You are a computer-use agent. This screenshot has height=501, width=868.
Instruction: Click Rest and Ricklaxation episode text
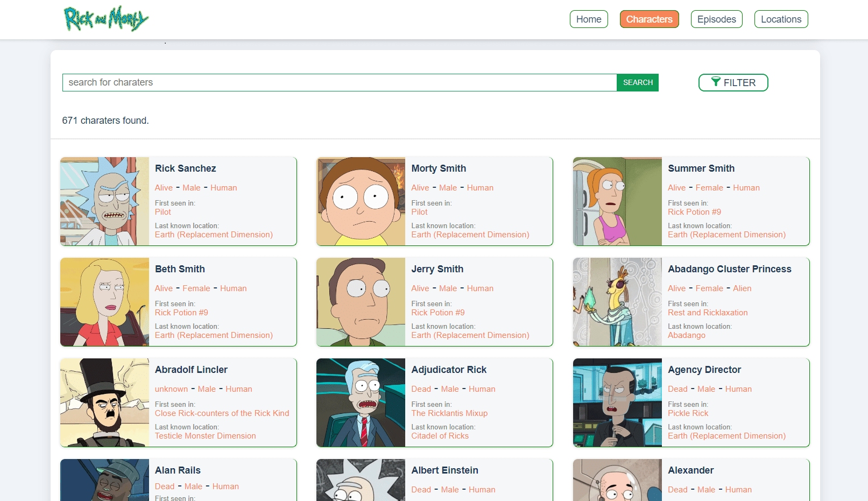tap(708, 313)
